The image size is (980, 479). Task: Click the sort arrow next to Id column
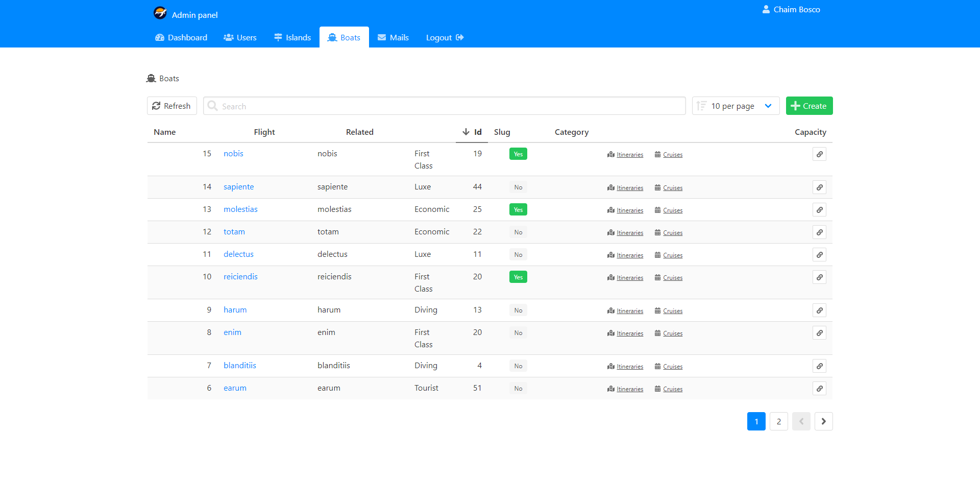pos(465,131)
